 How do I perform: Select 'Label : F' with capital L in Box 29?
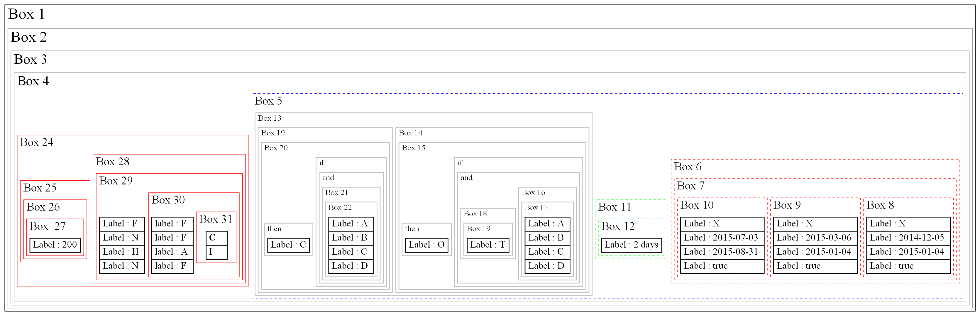click(122, 224)
